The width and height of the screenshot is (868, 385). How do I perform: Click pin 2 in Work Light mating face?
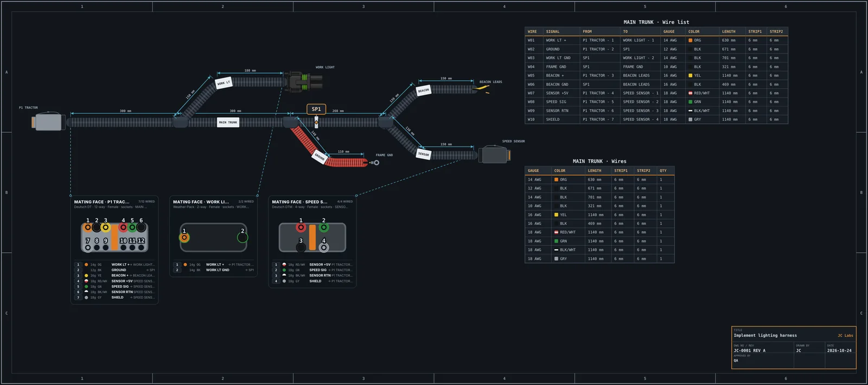coord(242,237)
